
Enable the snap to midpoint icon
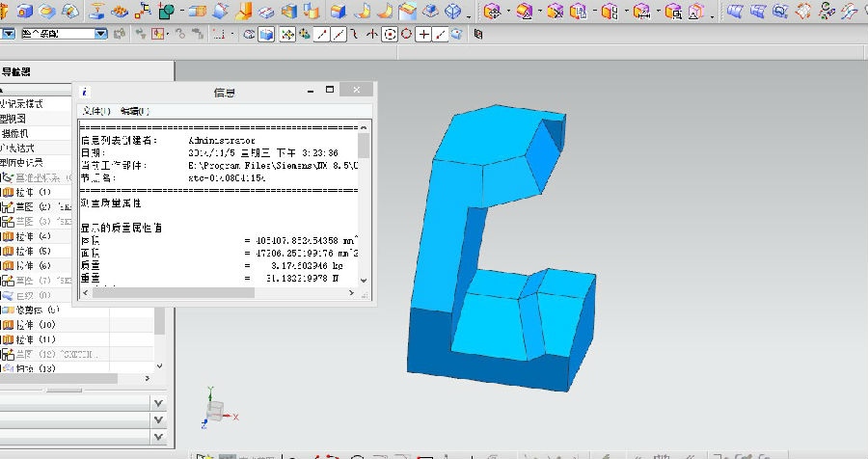pos(339,34)
